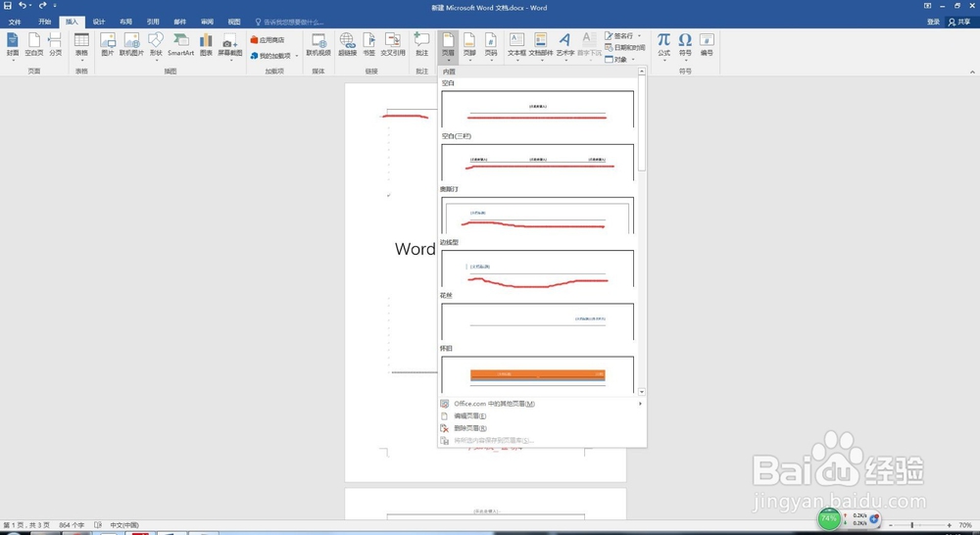
Task: Switch to the Mailings (邮件) tab
Action: (x=180, y=22)
